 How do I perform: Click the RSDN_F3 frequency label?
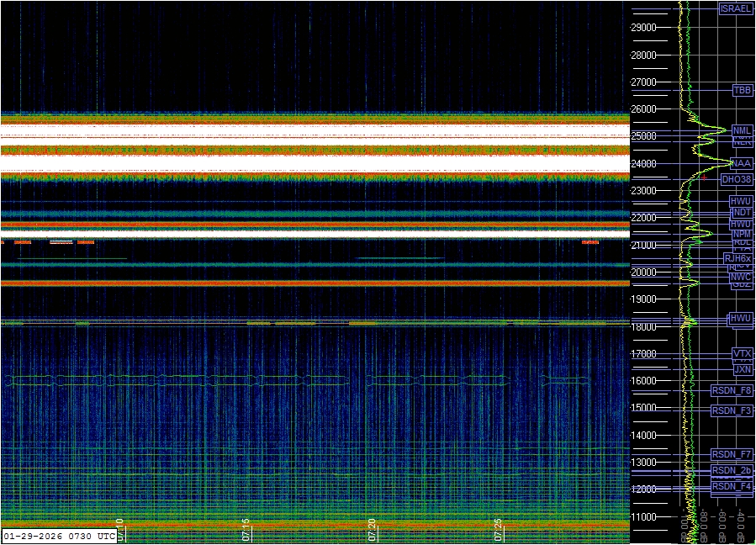point(732,411)
